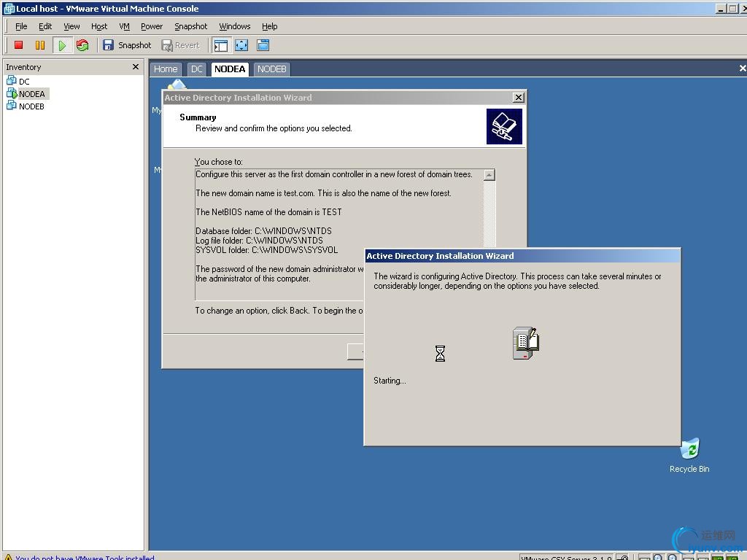
Task: Click the server configuring icon in progress dialog
Action: (x=526, y=343)
